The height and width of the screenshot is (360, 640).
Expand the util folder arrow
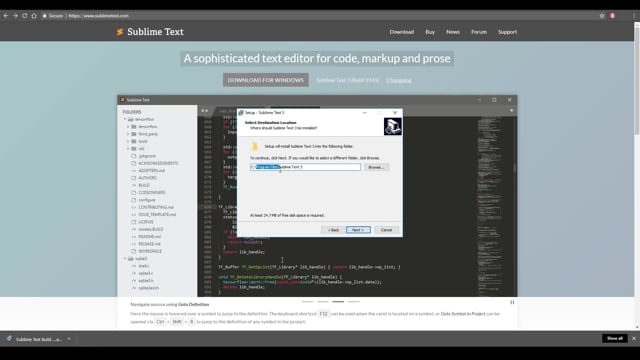128,149
